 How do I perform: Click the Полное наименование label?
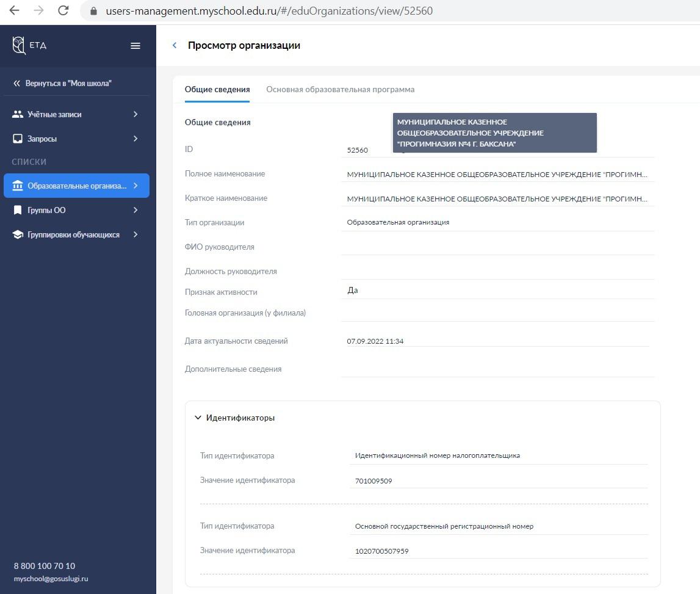pos(225,174)
